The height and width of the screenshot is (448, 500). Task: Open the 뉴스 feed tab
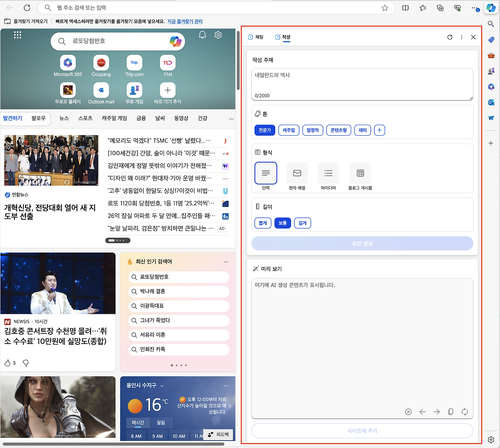[64, 118]
